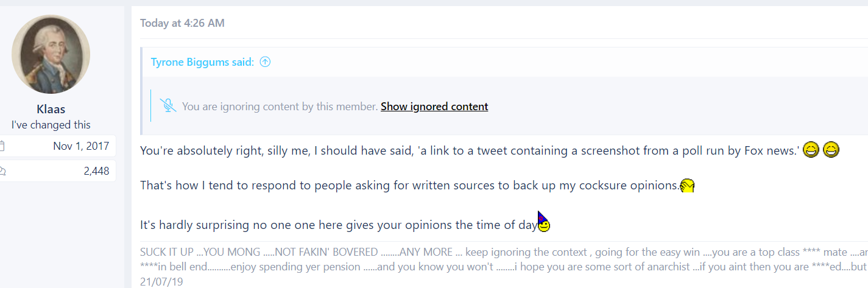The width and height of the screenshot is (868, 288).
Task: Click the first laughing emoji after Fox news
Action: (811, 149)
